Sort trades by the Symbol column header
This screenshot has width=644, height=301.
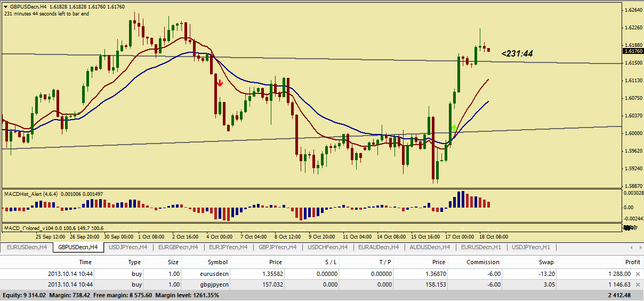(x=218, y=262)
